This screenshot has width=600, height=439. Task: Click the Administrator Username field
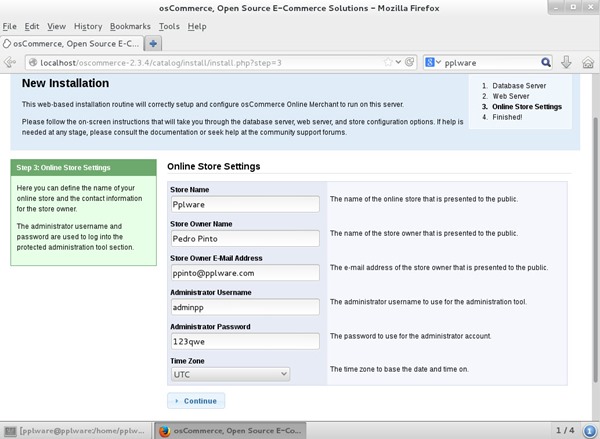[245, 307]
